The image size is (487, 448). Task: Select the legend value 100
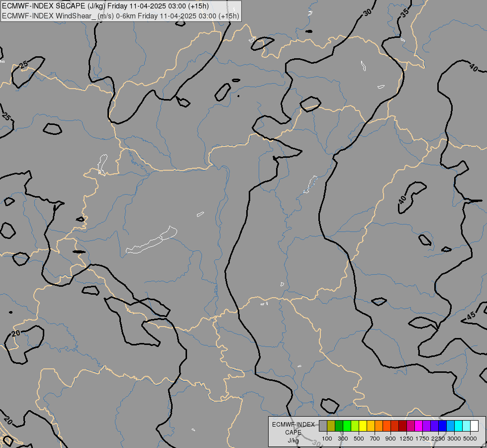[327, 439]
